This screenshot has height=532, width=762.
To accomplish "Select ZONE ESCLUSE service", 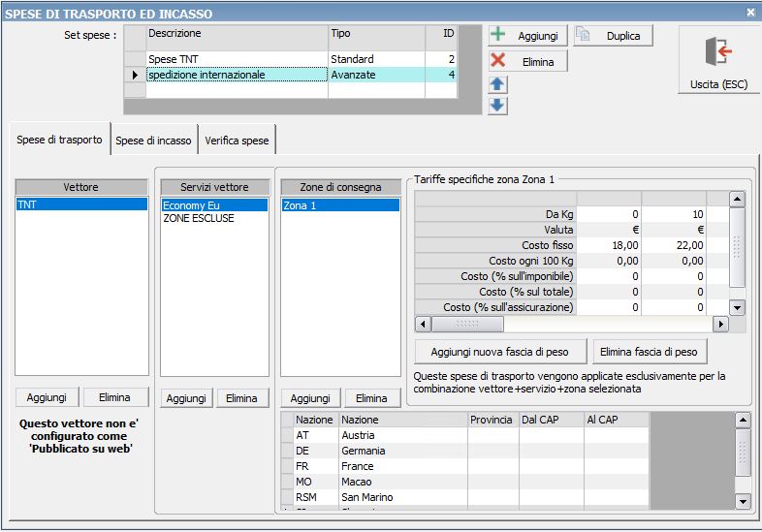I will [x=214, y=218].
